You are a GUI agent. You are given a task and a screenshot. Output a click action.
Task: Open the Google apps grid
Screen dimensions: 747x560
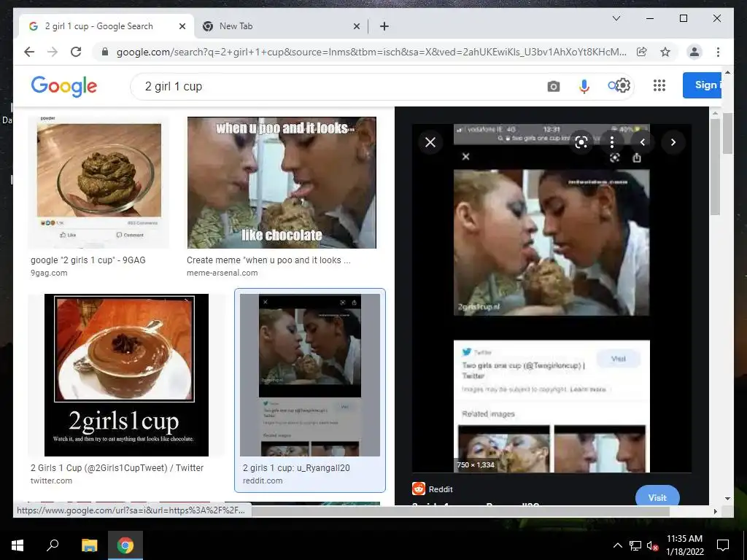[659, 85]
